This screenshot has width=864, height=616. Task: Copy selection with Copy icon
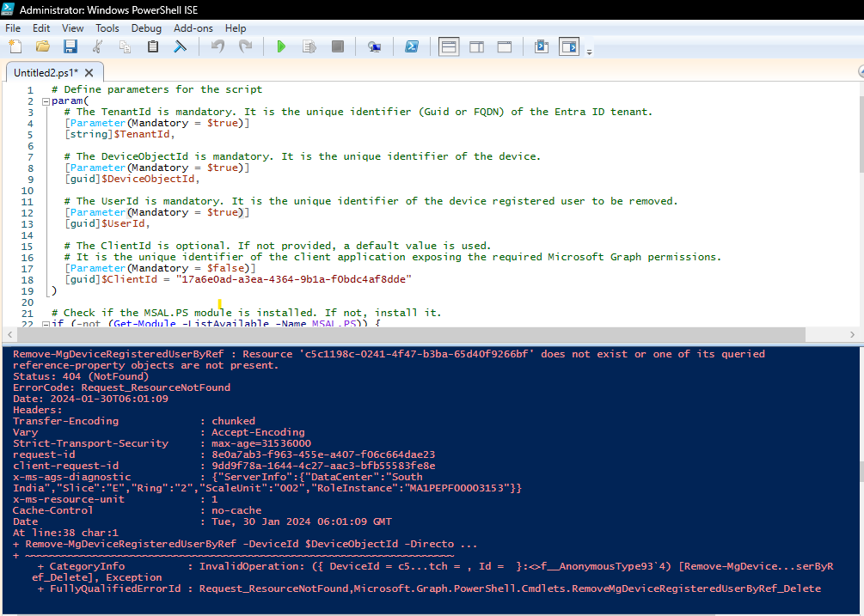(125, 46)
